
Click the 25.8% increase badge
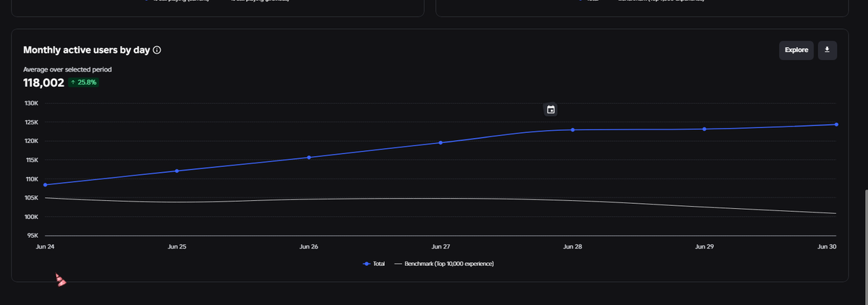tap(83, 82)
